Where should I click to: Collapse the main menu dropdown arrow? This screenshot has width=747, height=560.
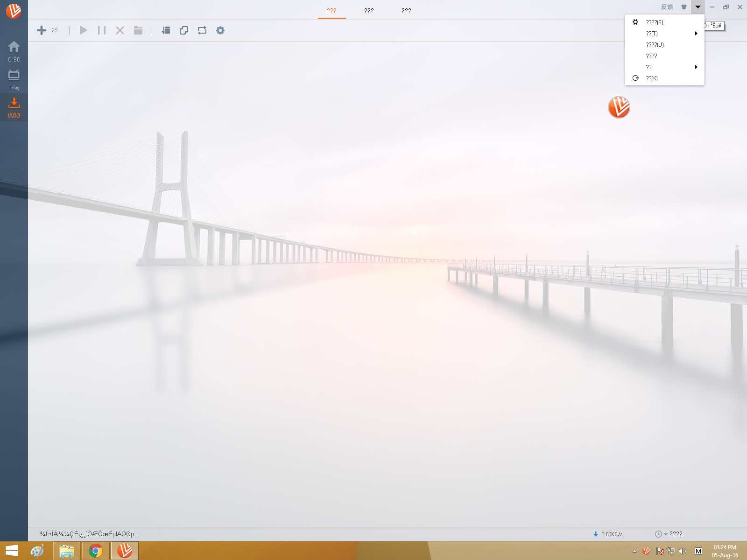click(x=698, y=7)
